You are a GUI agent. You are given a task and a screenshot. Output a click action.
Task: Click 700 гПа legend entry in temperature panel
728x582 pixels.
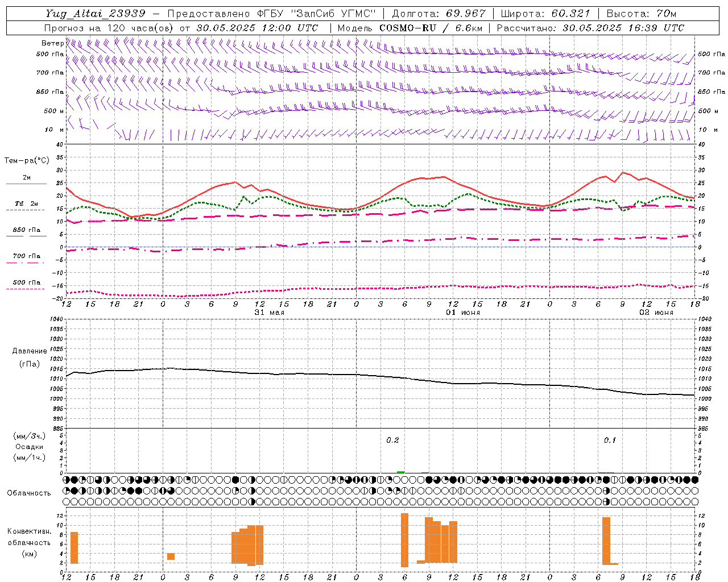tap(27, 256)
